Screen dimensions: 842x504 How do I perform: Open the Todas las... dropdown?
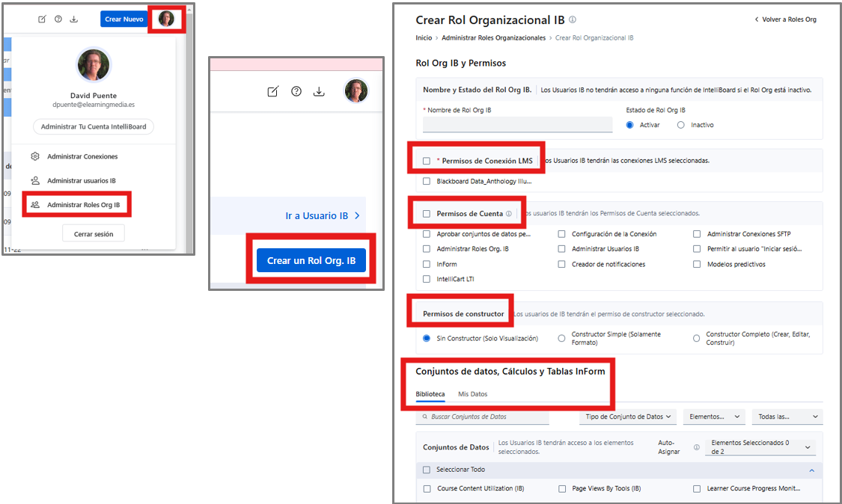787,417
